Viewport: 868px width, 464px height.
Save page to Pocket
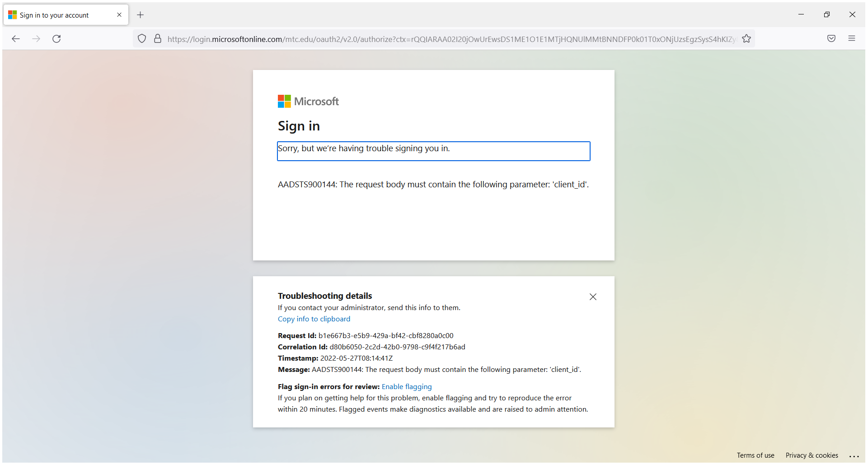[x=831, y=38]
